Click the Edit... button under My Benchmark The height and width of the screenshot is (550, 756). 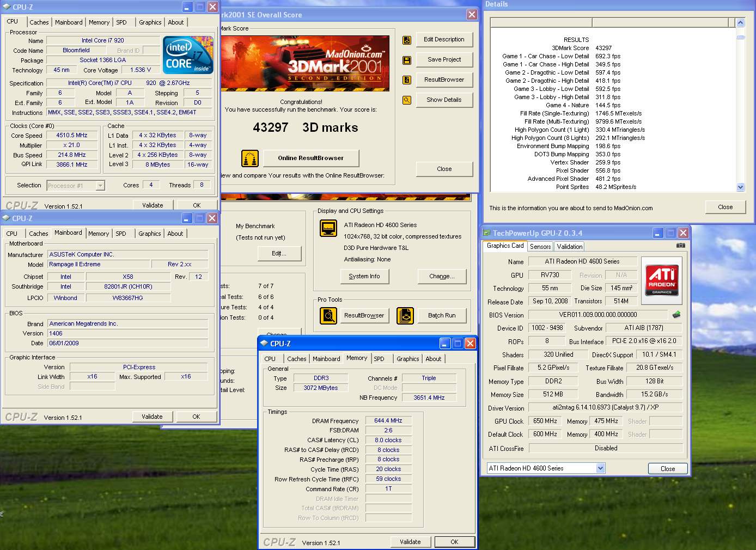point(279,254)
